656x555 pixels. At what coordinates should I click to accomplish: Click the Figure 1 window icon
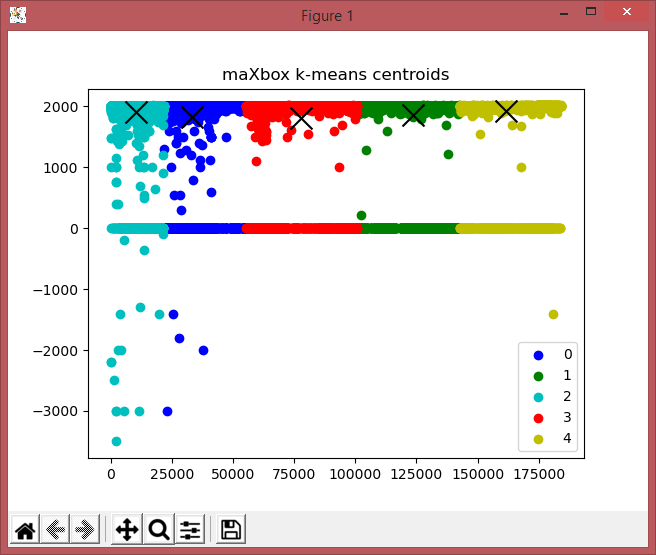(x=18, y=15)
